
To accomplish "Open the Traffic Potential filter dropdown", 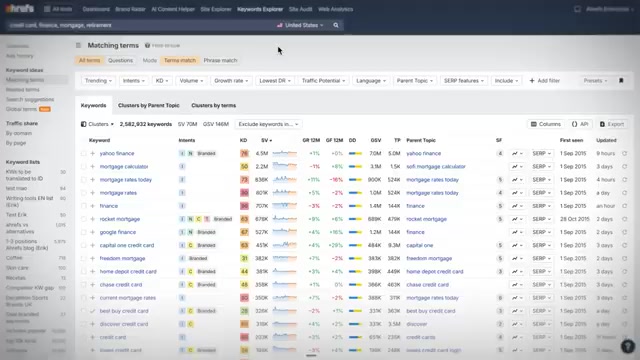I will [323, 81].
